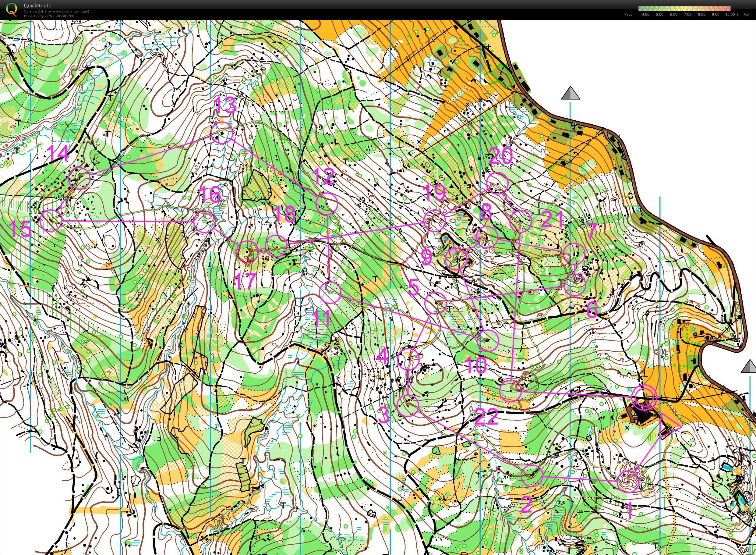This screenshot has width=756, height=555.
Task: Click the lower right north arrow marker
Action: pos(749,366)
